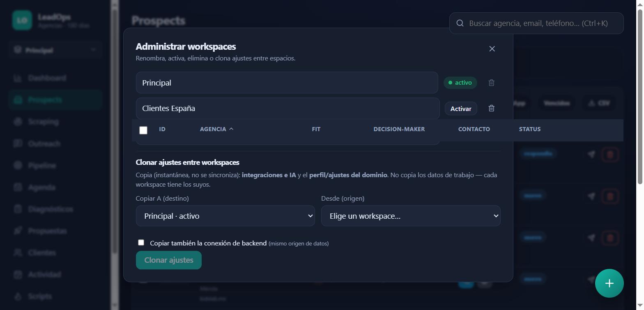The image size is (644, 310).
Task: Focus the Buscar agencia search box
Action: [x=536, y=23]
